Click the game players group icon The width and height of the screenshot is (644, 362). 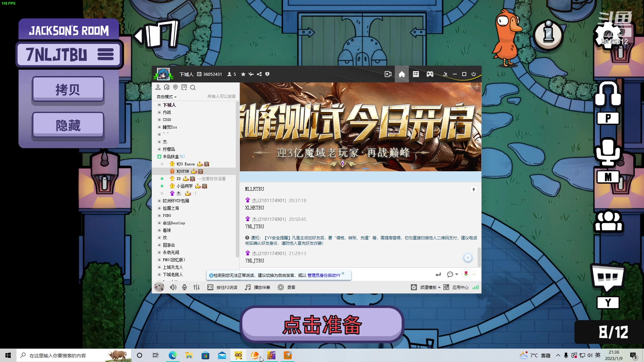(x=608, y=221)
